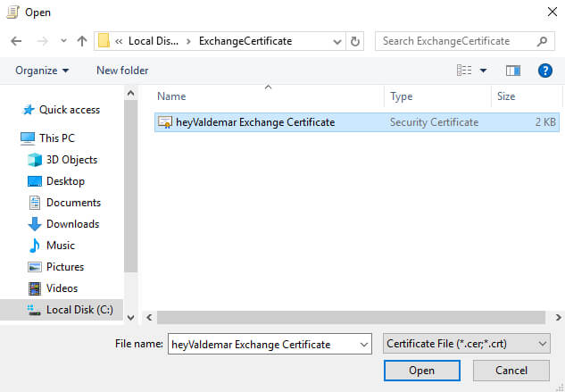Change your view icon
The image size is (565, 392).
point(464,71)
